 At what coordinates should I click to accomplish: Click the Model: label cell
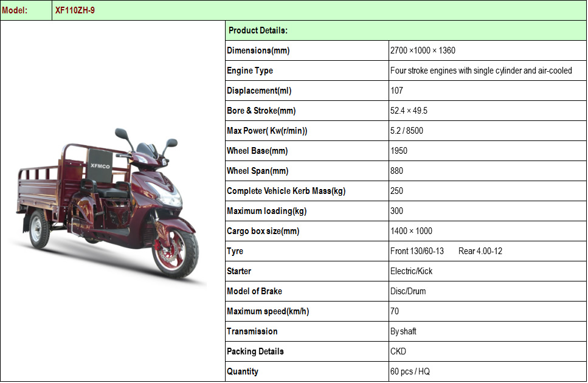26,10
